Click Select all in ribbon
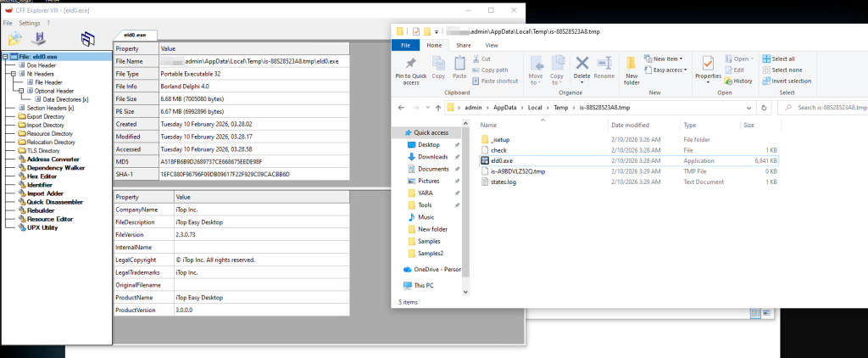The image size is (868, 358). (x=778, y=59)
